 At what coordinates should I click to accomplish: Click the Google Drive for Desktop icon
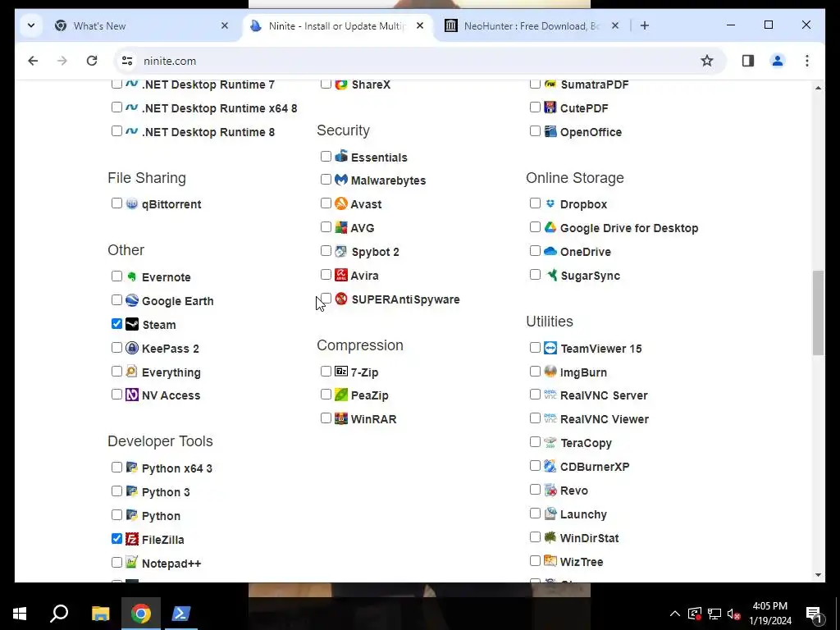[x=550, y=227]
